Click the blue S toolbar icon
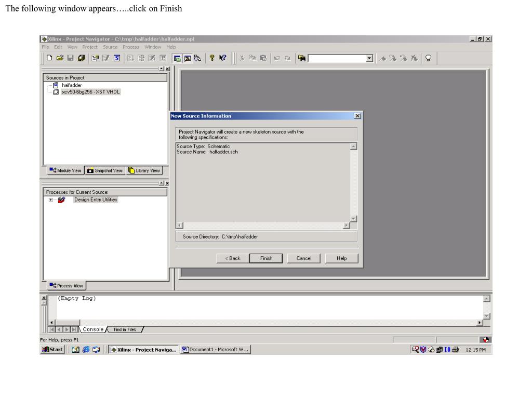Image resolution: width=532 pixels, height=399 pixels. [x=117, y=58]
